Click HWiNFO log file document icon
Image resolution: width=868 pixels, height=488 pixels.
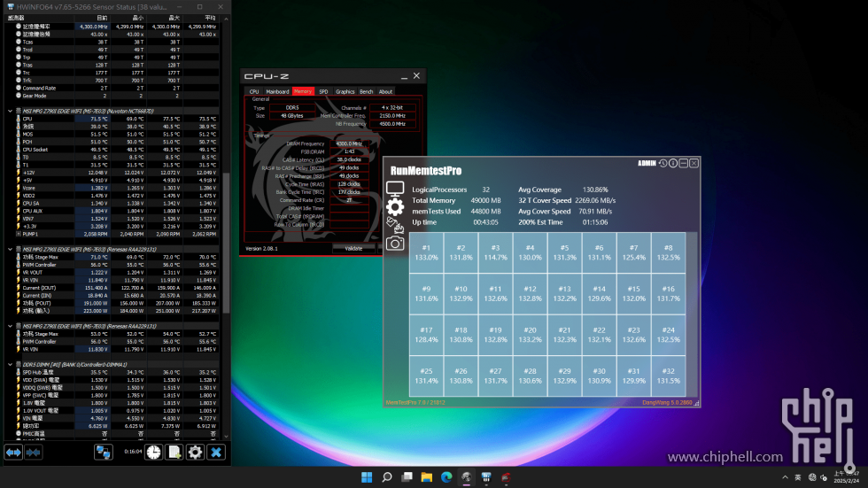[x=174, y=453]
